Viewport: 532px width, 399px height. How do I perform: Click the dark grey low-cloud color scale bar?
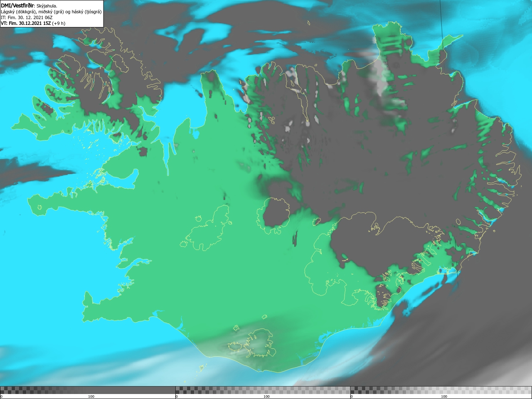tap(88, 390)
